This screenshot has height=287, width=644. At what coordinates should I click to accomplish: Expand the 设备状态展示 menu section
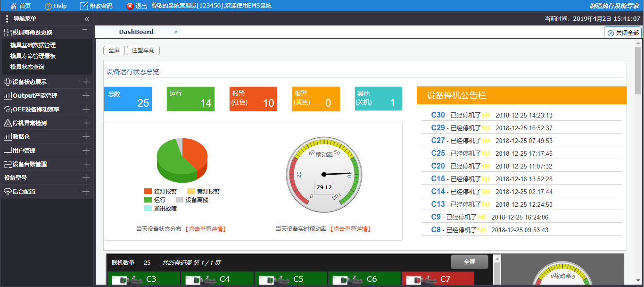tap(86, 82)
